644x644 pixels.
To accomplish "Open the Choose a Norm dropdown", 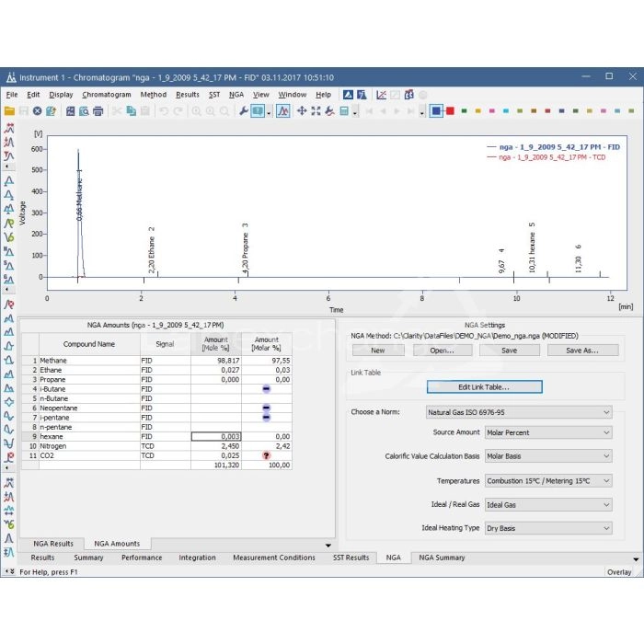I will pos(520,412).
